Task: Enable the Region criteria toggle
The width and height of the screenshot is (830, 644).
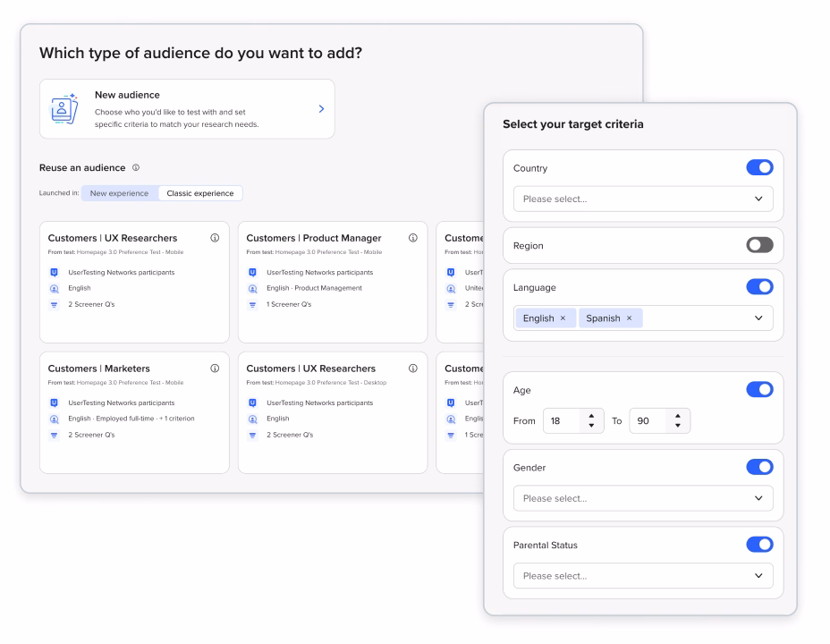Action: 759,245
